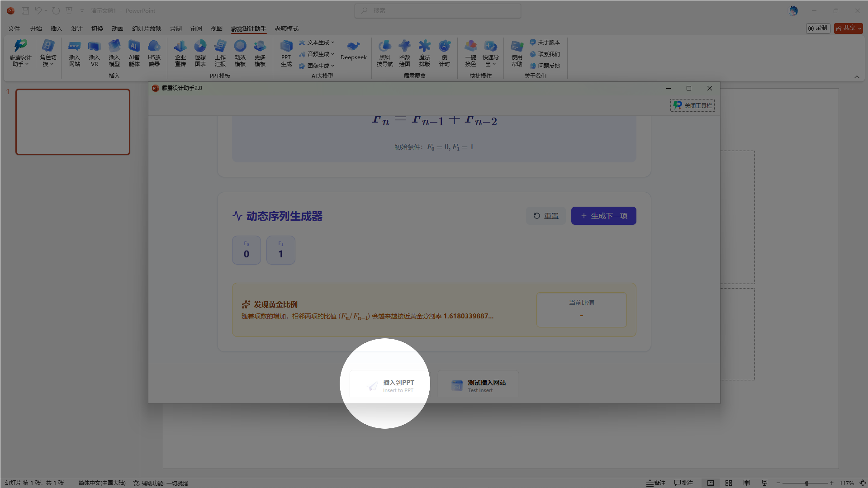The width and height of the screenshot is (868, 488).
Task: Start Slide Show from status bar
Action: [764, 483]
